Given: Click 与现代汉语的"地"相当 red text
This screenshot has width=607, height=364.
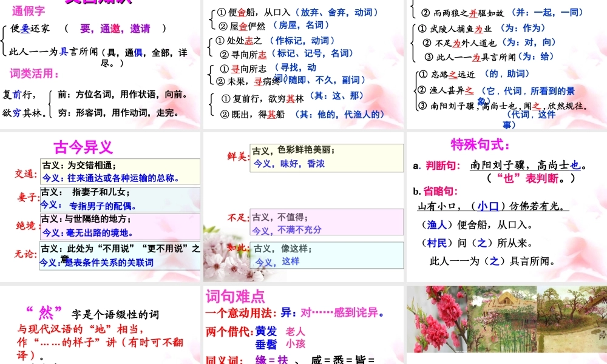Looking at the screenshot, I should [80, 329].
